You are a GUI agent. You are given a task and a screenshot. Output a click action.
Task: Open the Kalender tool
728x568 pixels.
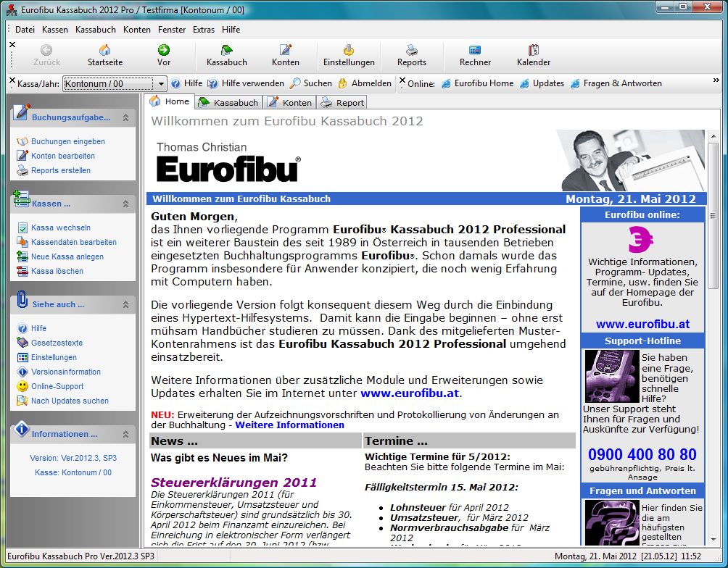coord(534,55)
